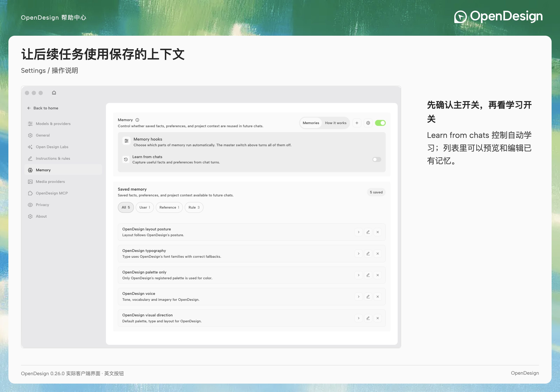Click the home icon in the title bar
The width and height of the screenshot is (560, 392).
point(54,93)
